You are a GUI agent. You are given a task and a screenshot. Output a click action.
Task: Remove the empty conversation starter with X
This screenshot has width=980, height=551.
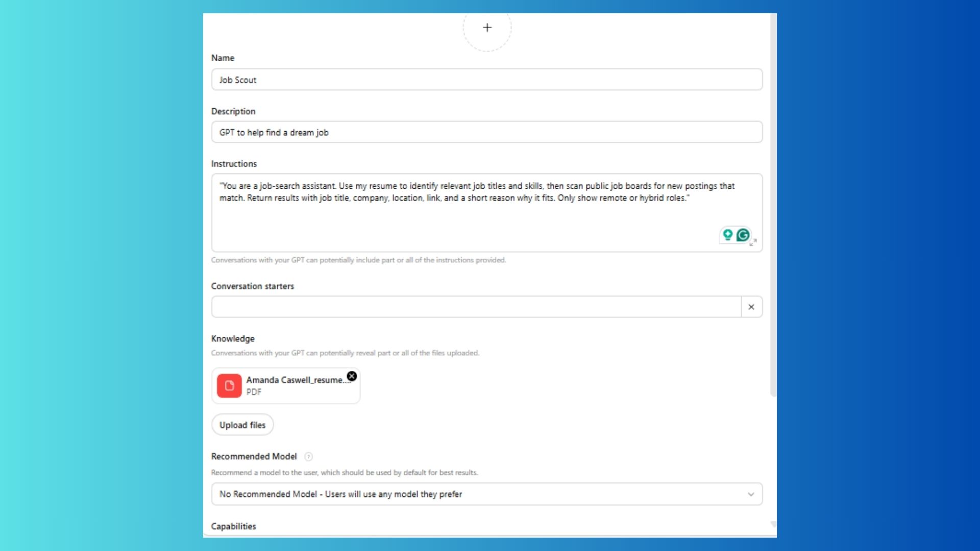coord(751,307)
